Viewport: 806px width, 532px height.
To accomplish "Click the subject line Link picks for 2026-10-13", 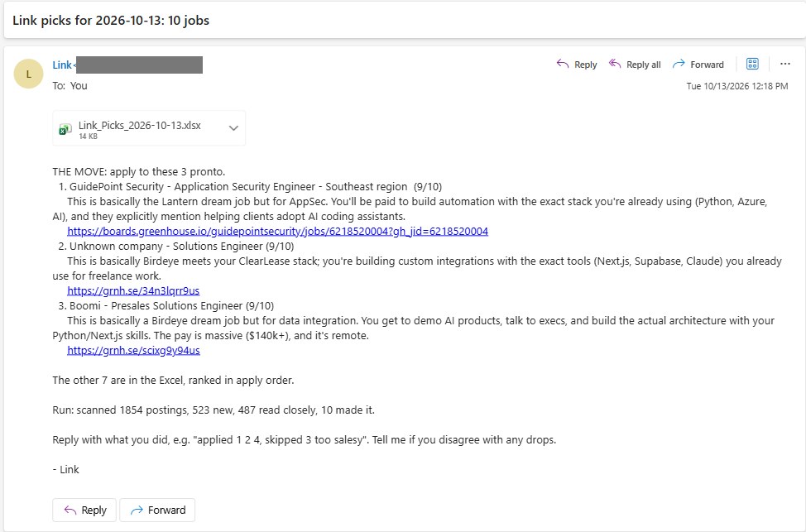I will click(111, 21).
